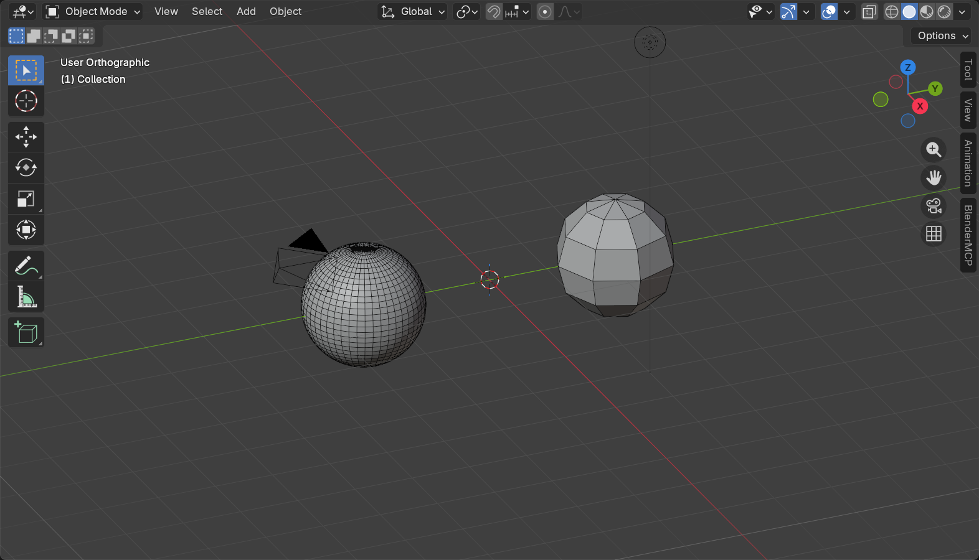
Task: Expand the overlays options arrow
Action: point(847,11)
